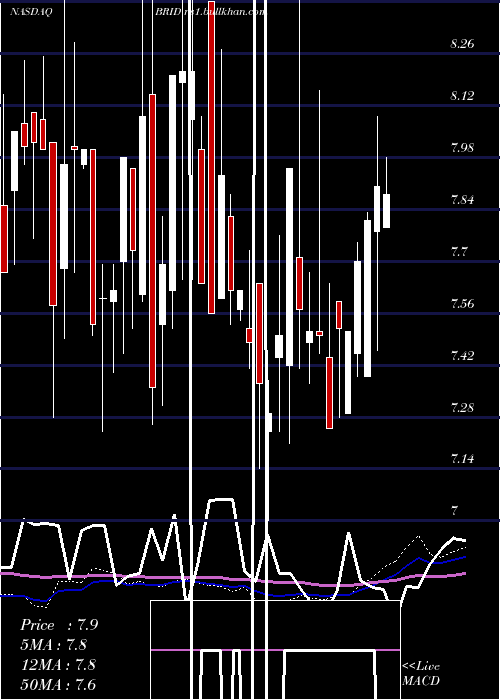This screenshot has width=500, height=700.
Task: Click the 7.42 price axis label
Action: click(x=462, y=355)
